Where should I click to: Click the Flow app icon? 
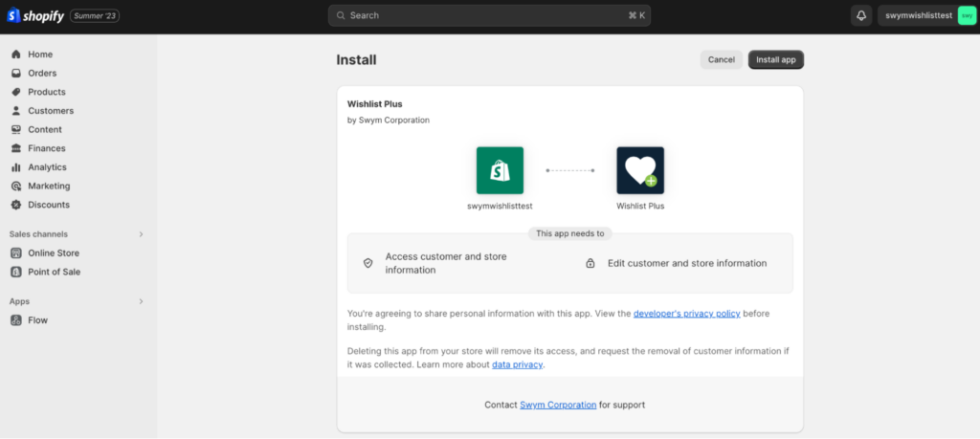point(16,319)
